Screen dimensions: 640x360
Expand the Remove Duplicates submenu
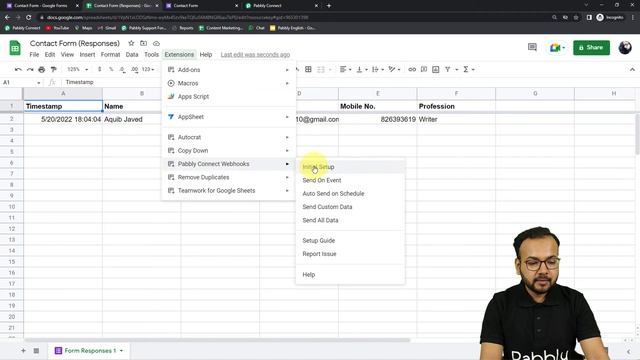(x=229, y=177)
